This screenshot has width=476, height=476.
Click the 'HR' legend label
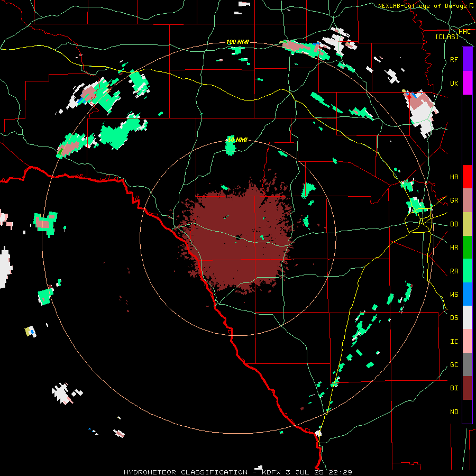coord(454,248)
